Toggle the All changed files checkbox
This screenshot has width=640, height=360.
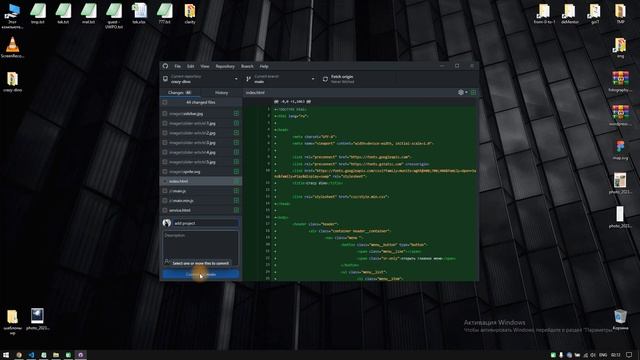coord(165,102)
